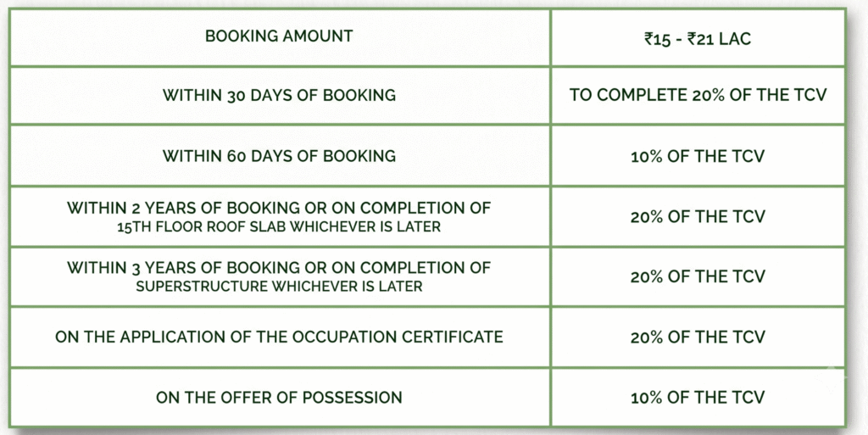Click the BOOKING AMOUNT cell
Screen dimensions: 868x435
279,36
